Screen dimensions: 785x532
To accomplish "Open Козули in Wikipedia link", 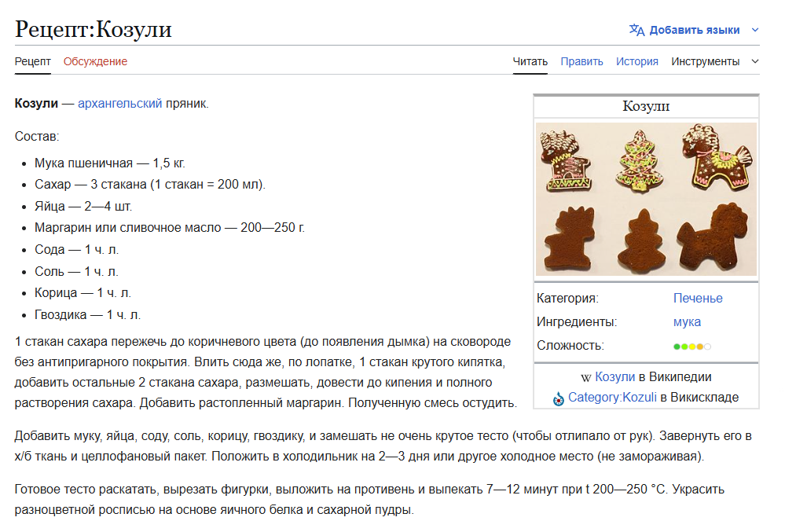I will coord(614,377).
